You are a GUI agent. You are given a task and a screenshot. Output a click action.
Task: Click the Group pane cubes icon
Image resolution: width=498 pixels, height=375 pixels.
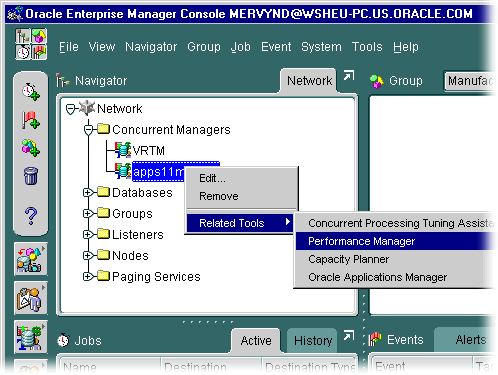click(x=377, y=81)
